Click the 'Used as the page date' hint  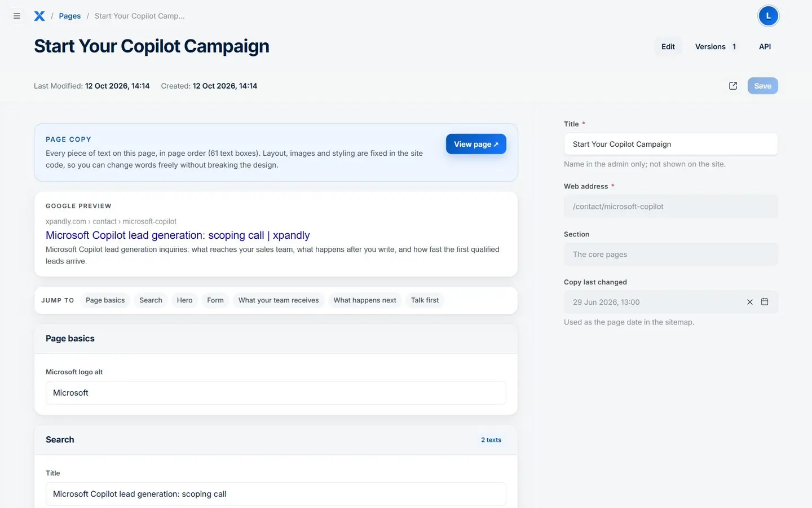629,322
